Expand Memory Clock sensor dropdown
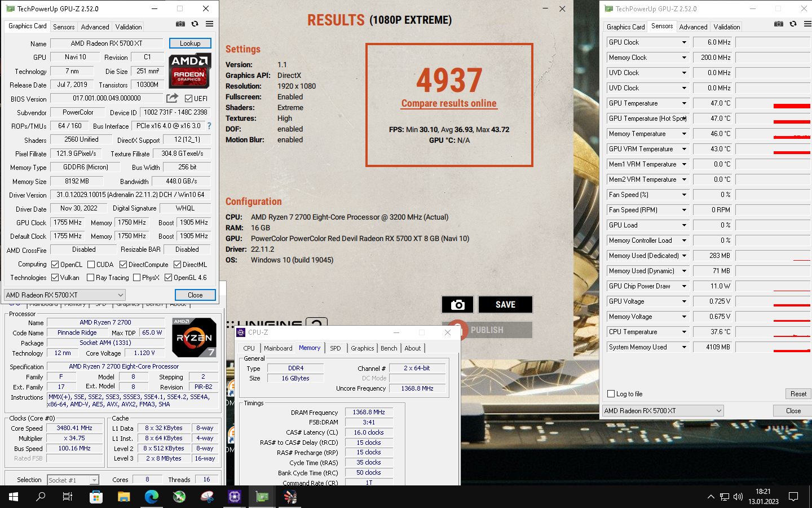The width and height of the screenshot is (812, 508). click(684, 58)
